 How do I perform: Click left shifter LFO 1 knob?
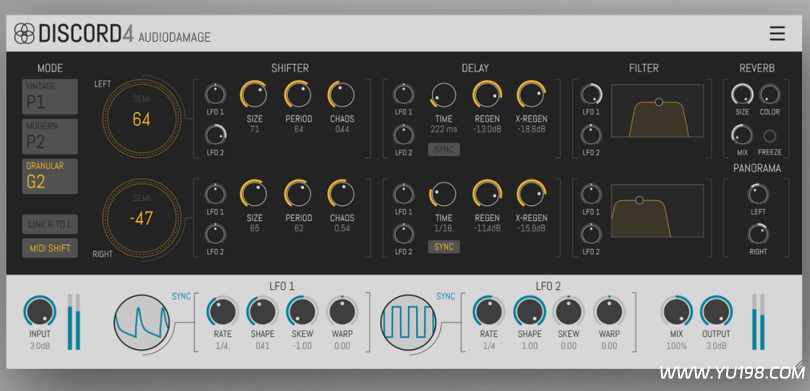(x=215, y=95)
